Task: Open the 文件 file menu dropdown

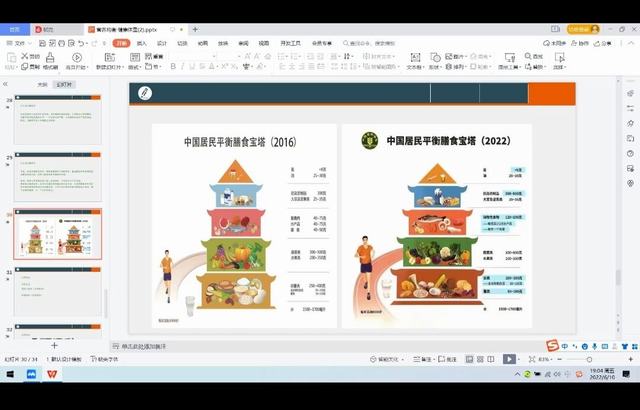Action: coord(21,43)
